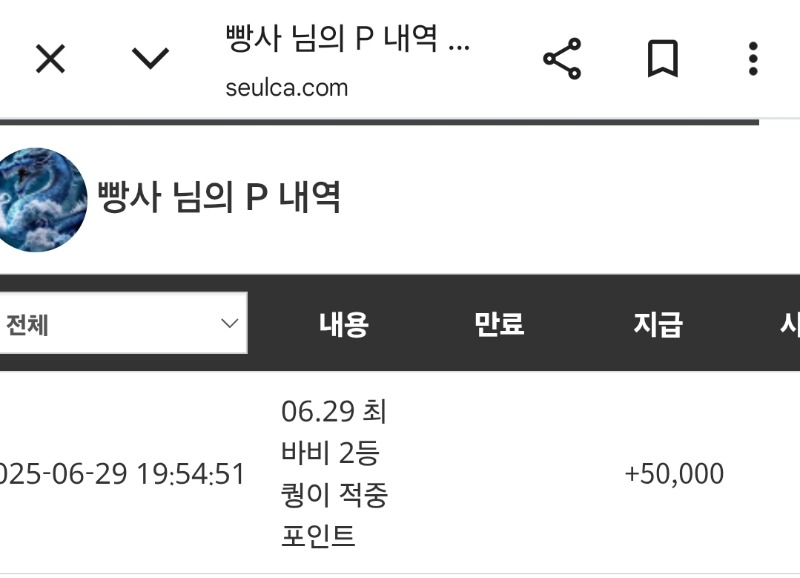Select the 내용 column header
The width and height of the screenshot is (800, 578).
344,324
